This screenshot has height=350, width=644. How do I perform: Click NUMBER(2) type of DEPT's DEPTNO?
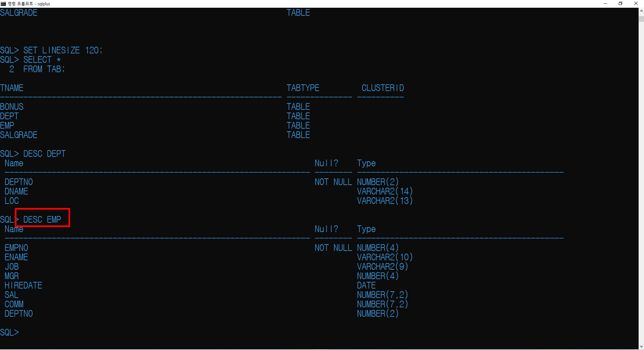[378, 182]
